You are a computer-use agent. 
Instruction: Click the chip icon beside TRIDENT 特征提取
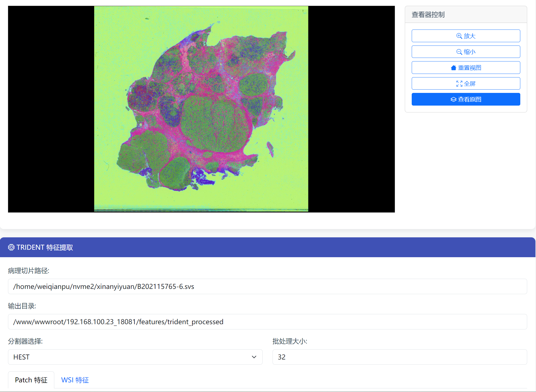point(11,247)
